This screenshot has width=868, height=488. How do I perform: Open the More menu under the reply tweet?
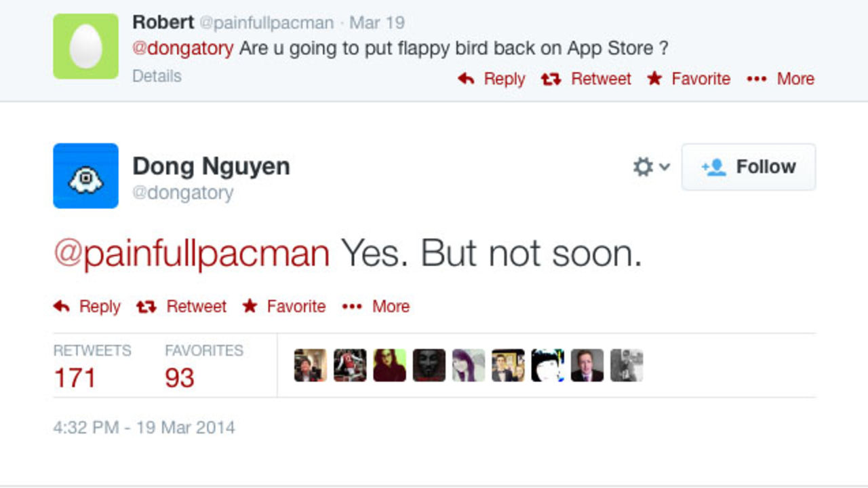pos(391,306)
